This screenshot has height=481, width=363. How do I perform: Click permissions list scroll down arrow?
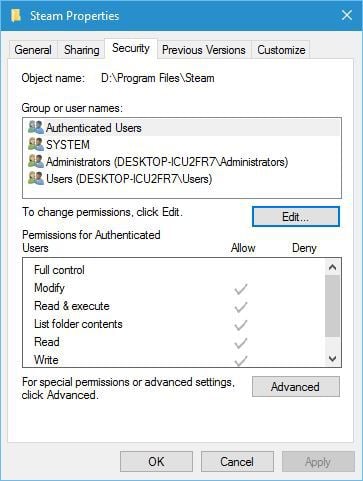(x=332, y=359)
